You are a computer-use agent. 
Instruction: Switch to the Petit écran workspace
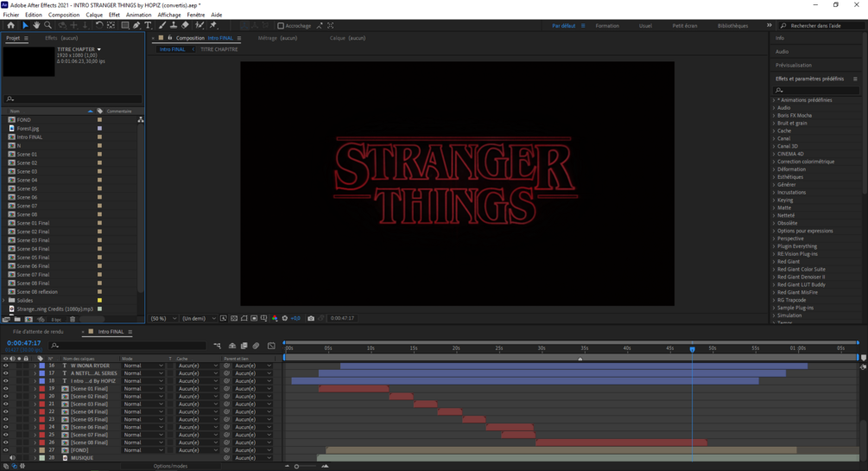[685, 25]
